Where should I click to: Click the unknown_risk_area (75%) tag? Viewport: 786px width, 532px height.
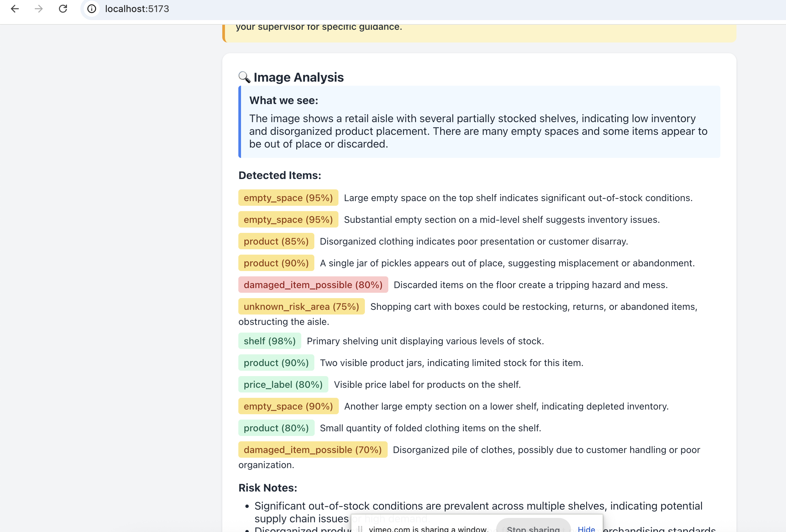tap(301, 306)
